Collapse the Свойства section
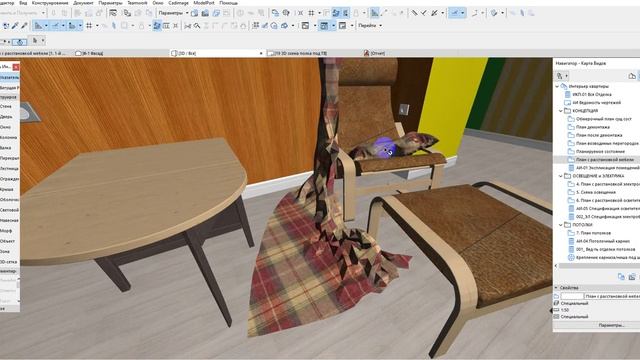Screen dimensions: 640x360 point(556,288)
